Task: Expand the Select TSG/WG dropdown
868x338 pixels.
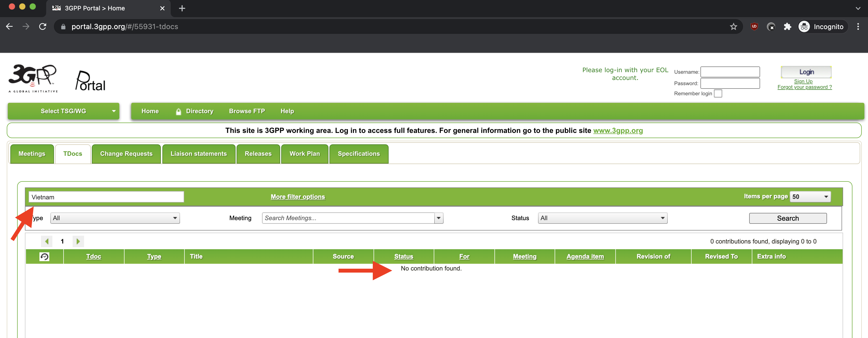Action: 63,111
